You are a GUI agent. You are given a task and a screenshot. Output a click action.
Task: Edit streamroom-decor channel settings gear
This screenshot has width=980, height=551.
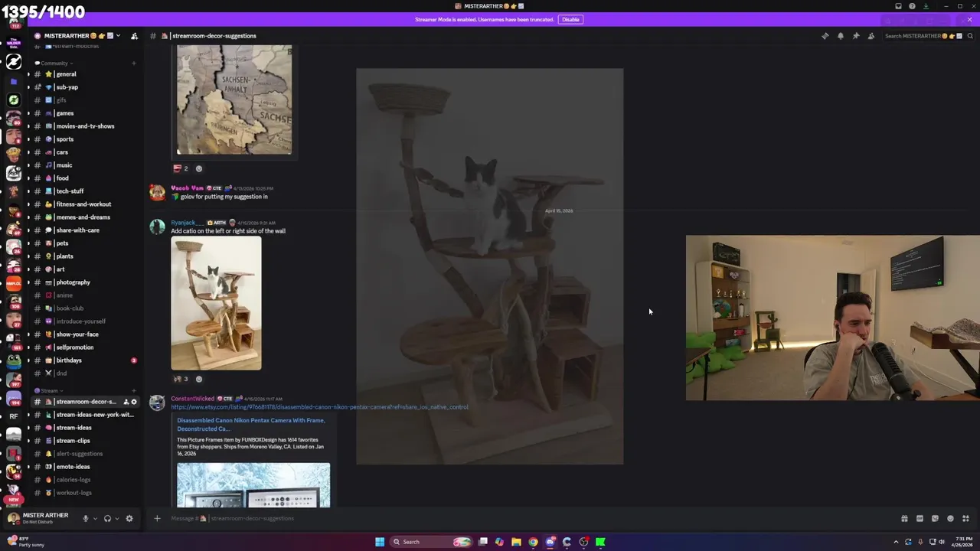(134, 402)
